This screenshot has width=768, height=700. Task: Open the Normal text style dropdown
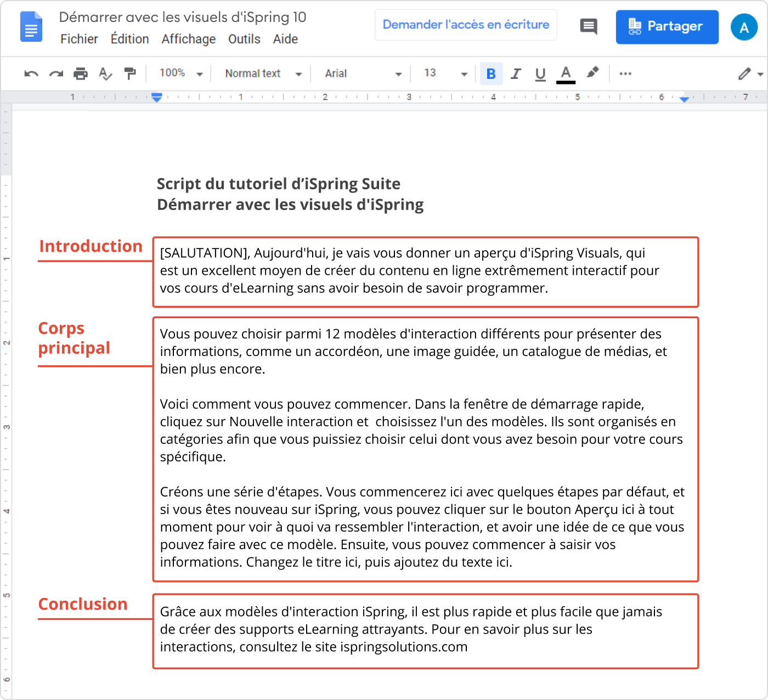point(263,74)
